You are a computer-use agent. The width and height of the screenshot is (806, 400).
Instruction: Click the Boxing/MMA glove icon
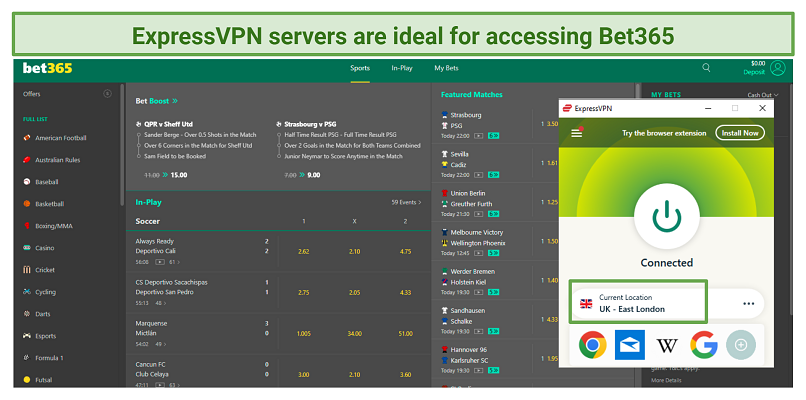(27, 226)
